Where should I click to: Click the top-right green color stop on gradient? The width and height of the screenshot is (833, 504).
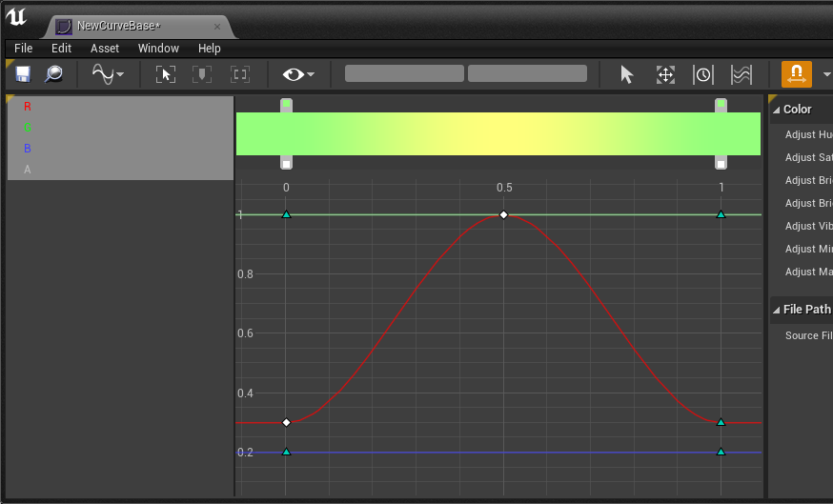721,105
